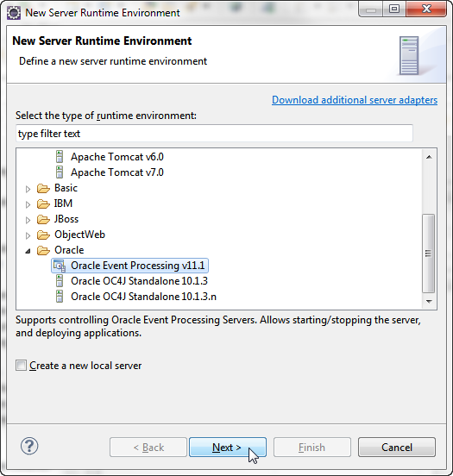Expand the Basic folder node
The width and height of the screenshot is (453, 476).
pyautogui.click(x=28, y=189)
